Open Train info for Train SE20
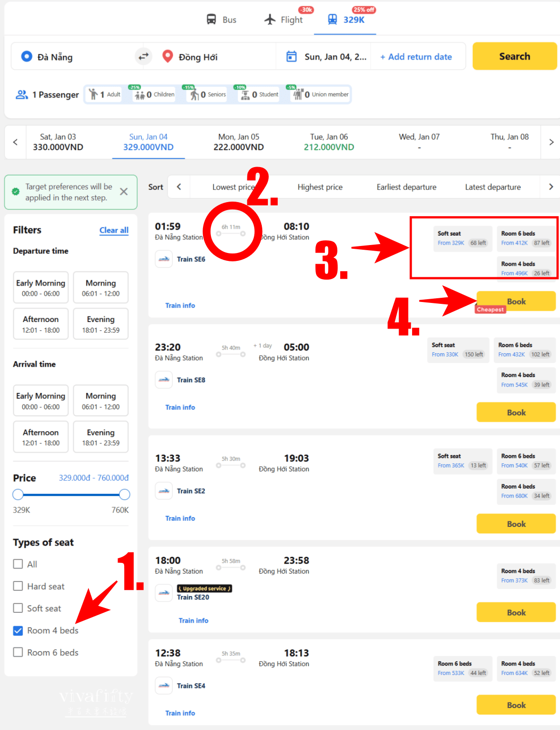The image size is (560, 730). [193, 620]
